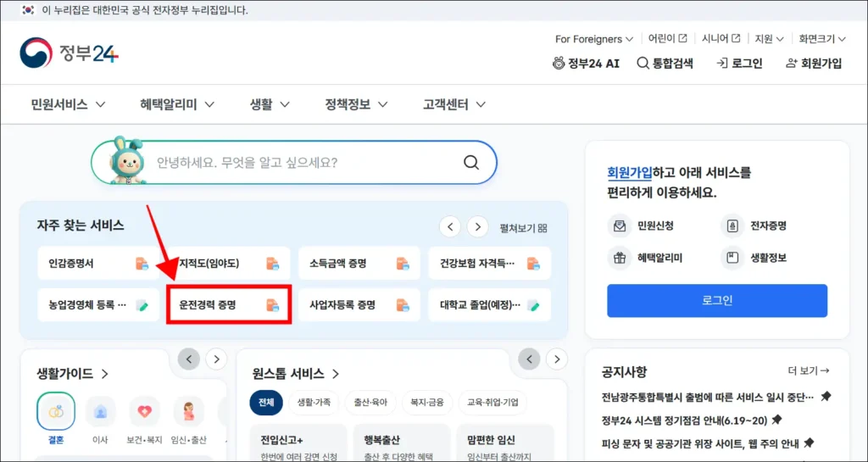Viewport: 868px width, 462px height.
Task: Open the 생활 menu
Action: pos(270,104)
